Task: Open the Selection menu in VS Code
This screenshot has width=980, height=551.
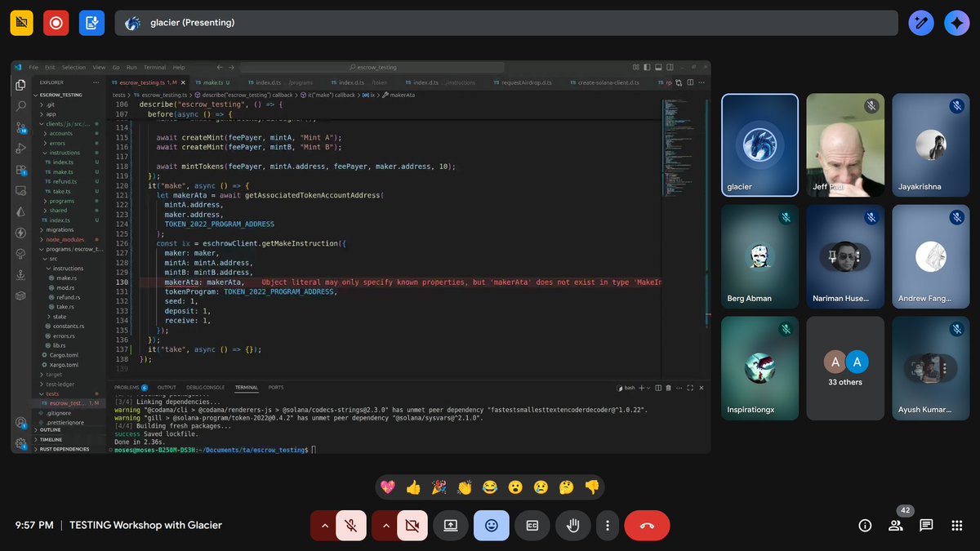Action: click(73, 68)
